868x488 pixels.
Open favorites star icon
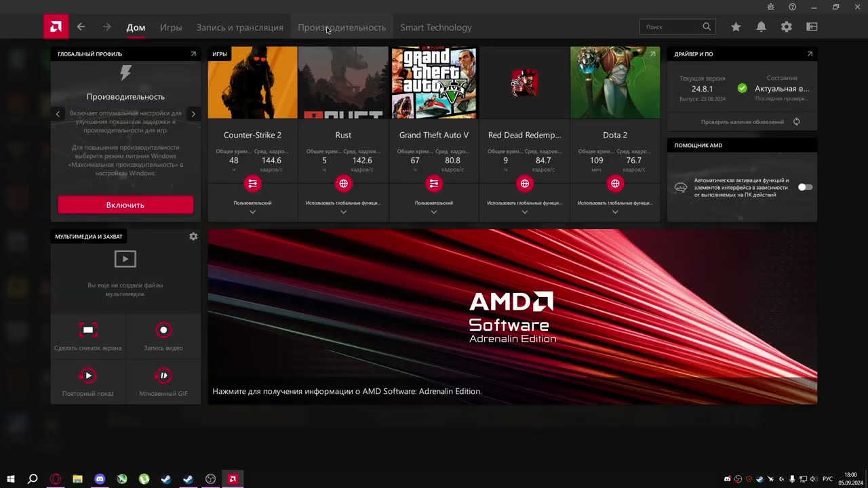[x=736, y=27]
